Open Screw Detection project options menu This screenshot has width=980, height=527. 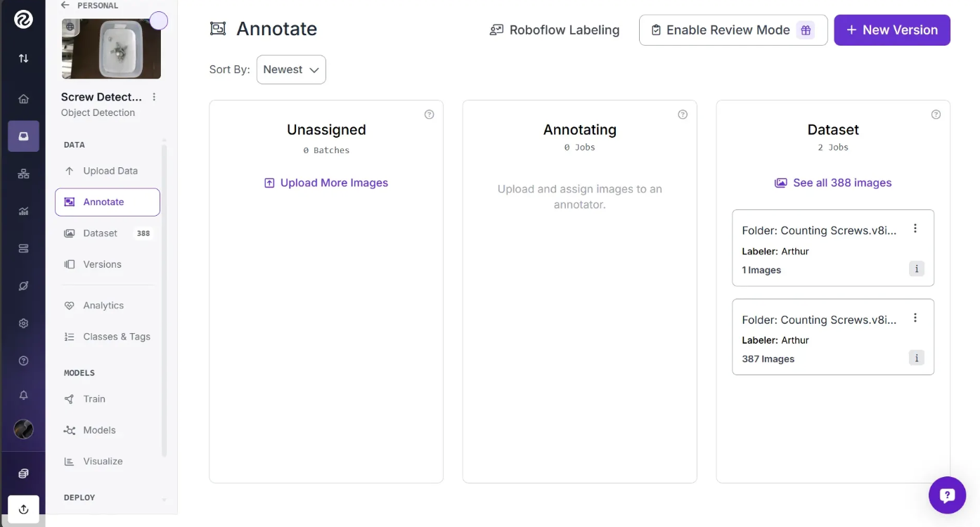click(155, 97)
